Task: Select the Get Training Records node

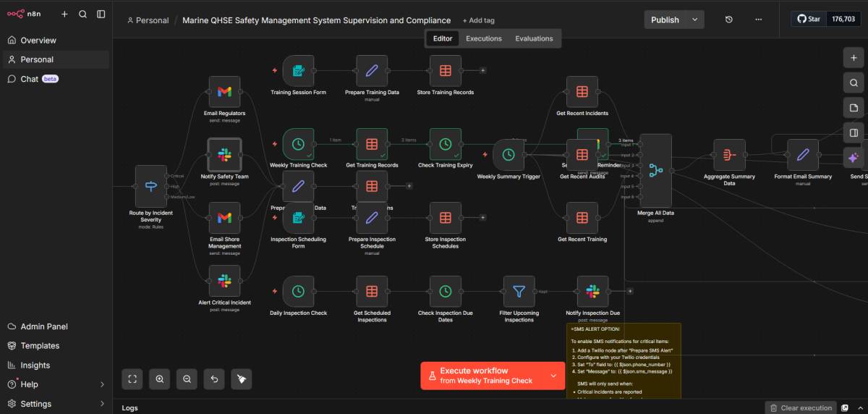Action: [372, 144]
